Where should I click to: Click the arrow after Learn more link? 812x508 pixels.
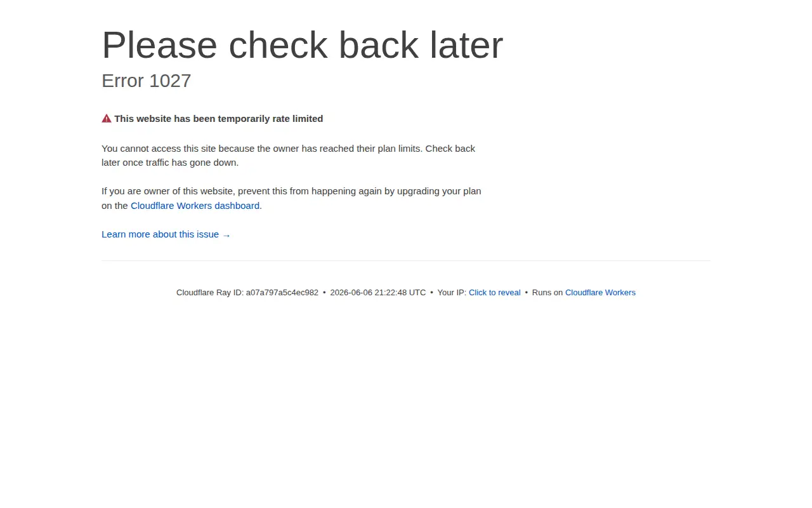pyautogui.click(x=226, y=235)
